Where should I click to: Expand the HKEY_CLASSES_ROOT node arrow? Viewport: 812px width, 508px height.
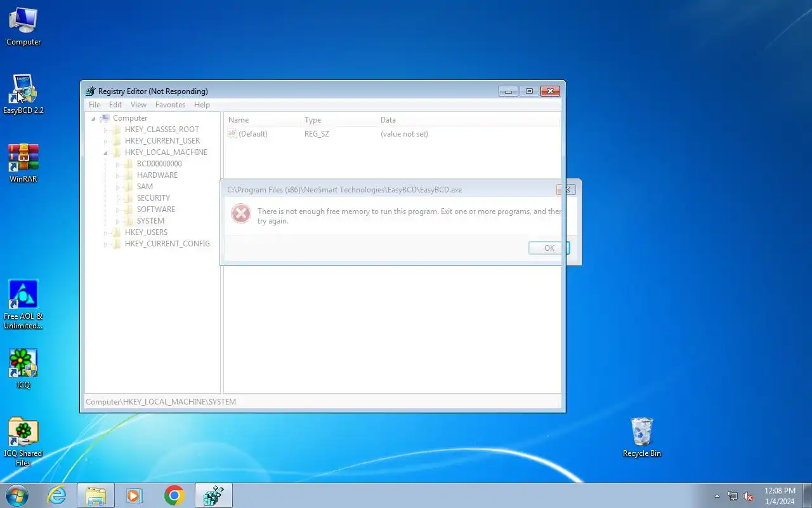[x=106, y=130]
